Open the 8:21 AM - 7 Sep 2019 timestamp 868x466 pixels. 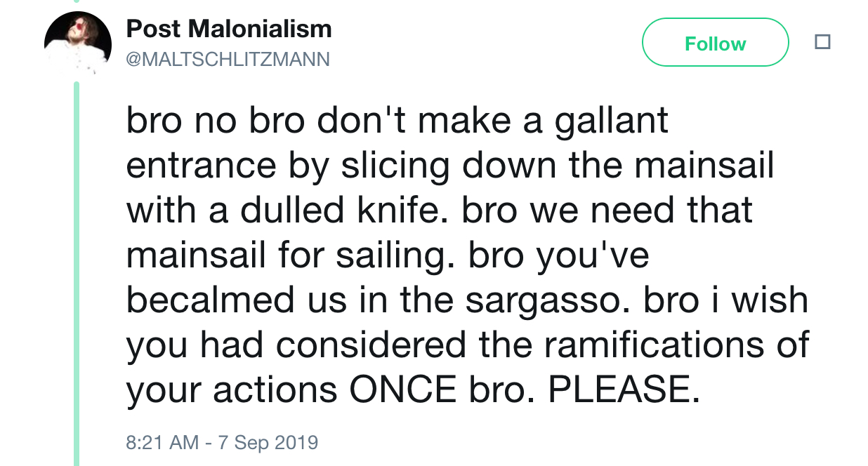click(222, 443)
